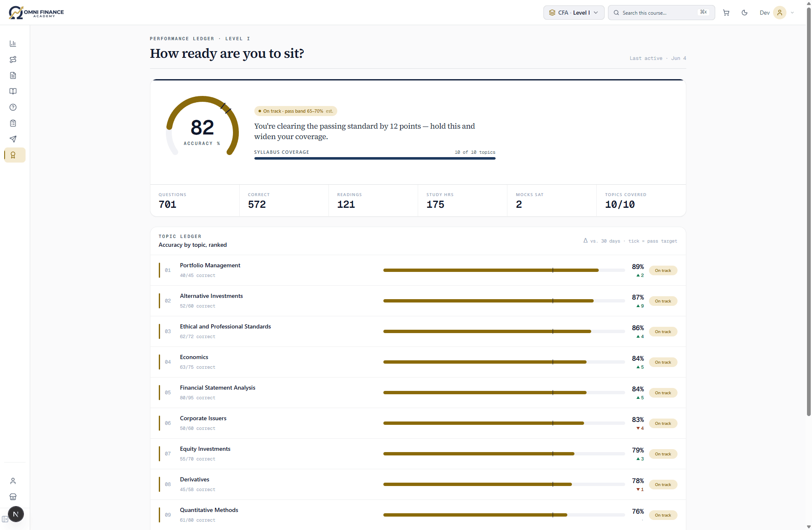Click the Correct 572 stat tile

tap(284, 201)
